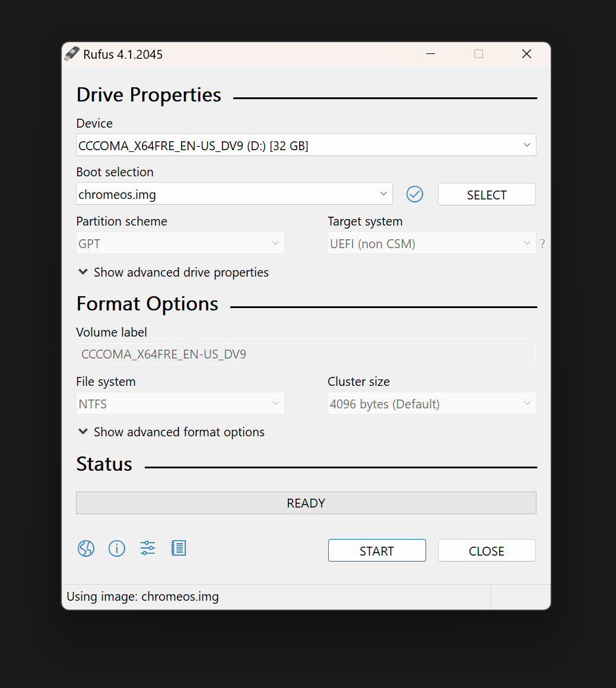
Task: Click the checksum checkmark icon
Action: click(x=415, y=194)
